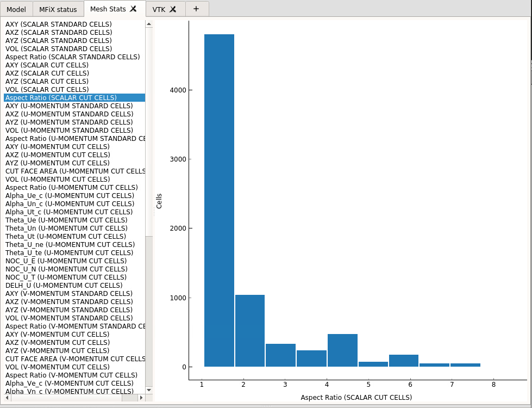This screenshot has height=408, width=532.
Task: Select CUT FACE AREA (U-MOMENTUM CUT CELLS)
Action: click(74, 171)
